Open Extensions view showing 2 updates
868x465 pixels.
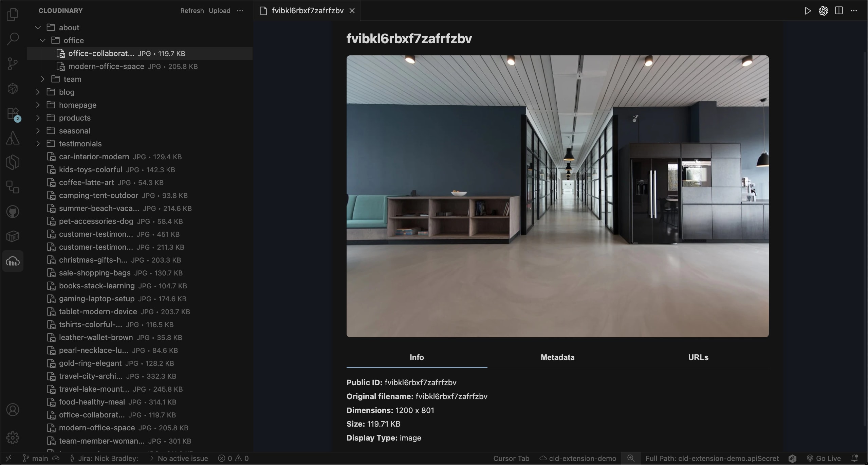pyautogui.click(x=13, y=113)
